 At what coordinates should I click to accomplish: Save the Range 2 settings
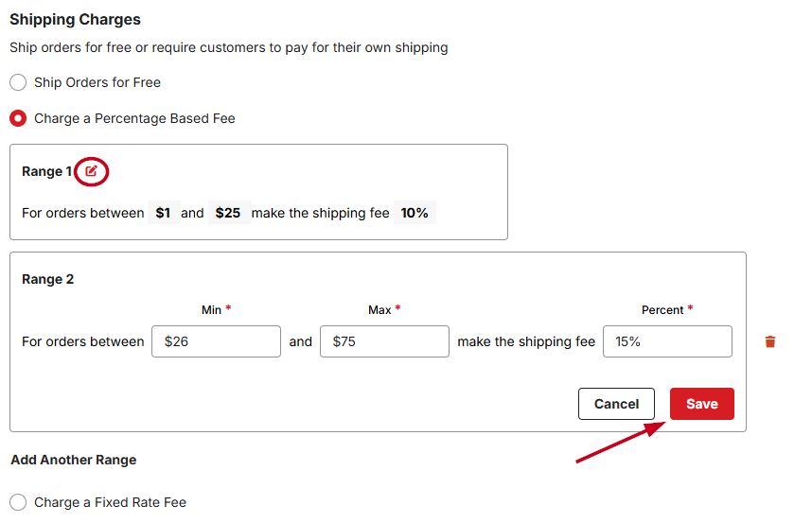pos(701,404)
